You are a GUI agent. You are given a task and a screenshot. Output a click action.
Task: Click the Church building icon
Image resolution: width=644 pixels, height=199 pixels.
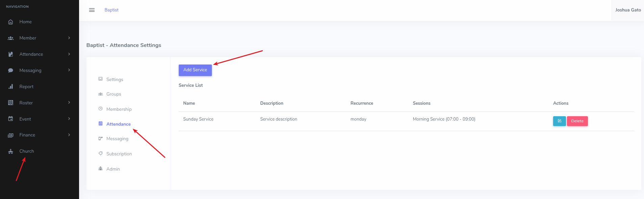click(10, 151)
